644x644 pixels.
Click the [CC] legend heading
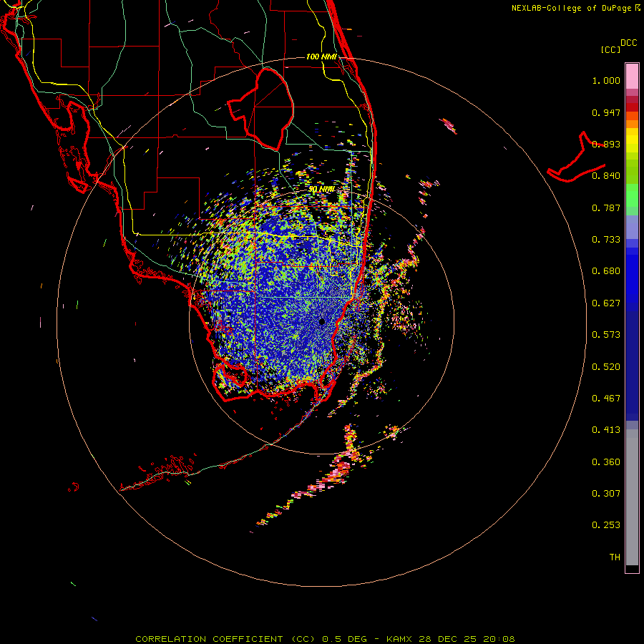pyautogui.click(x=610, y=49)
